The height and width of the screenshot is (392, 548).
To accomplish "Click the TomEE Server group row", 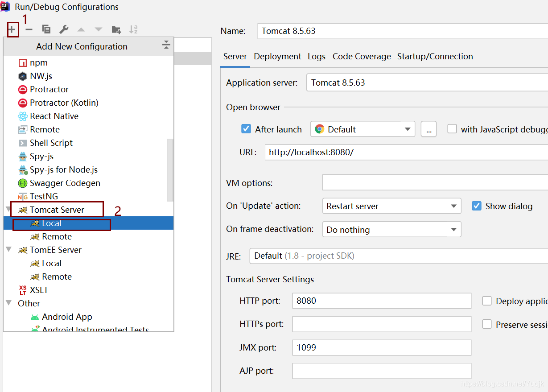I will click(x=89, y=250).
